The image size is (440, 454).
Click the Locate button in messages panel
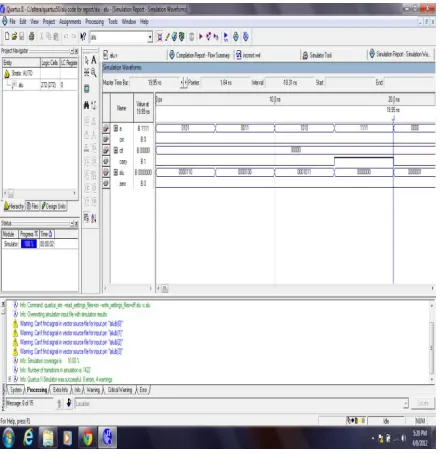tap(423, 403)
